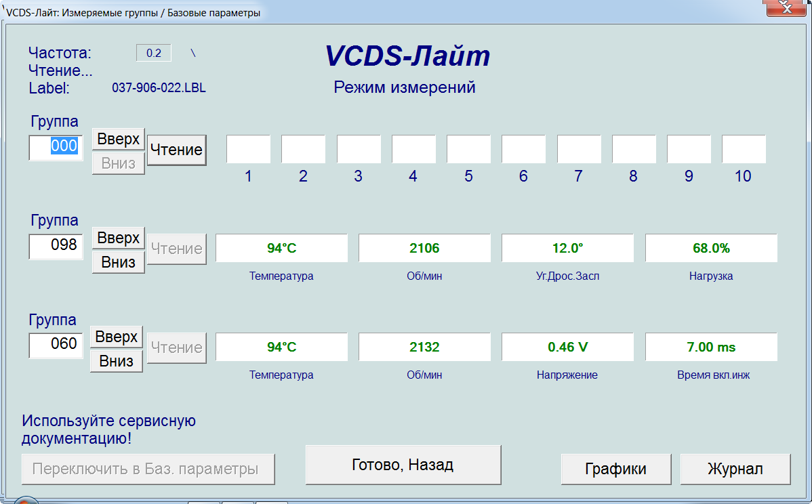Click empty value box number 5

click(x=468, y=150)
